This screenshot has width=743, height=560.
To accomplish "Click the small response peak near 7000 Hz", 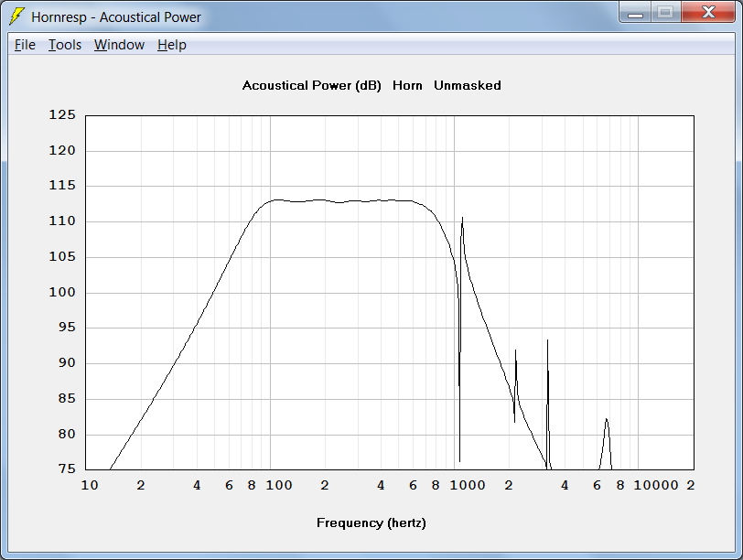I will pyautogui.click(x=606, y=419).
